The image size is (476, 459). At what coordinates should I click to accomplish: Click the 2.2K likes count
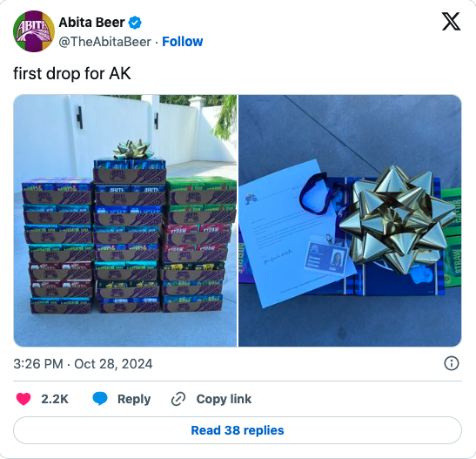tap(55, 399)
